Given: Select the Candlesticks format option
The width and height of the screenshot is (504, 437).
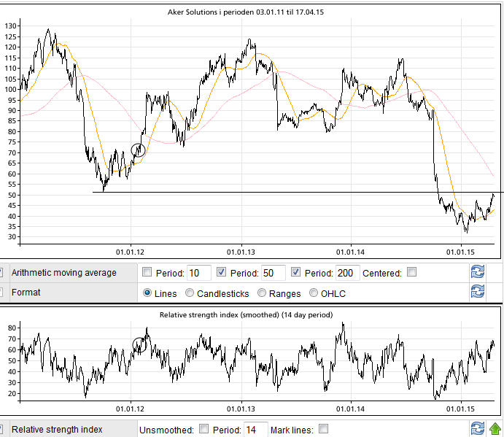Looking at the screenshot, I should click(190, 293).
